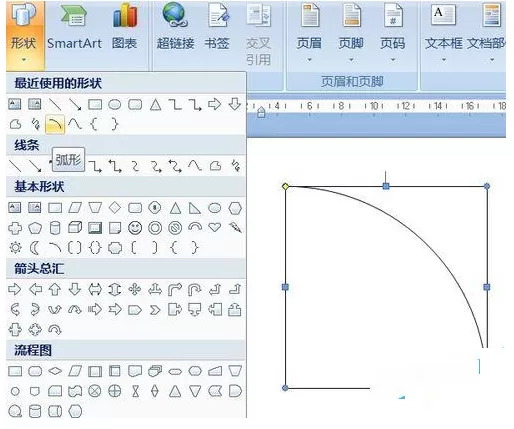Screen dimensions: 514x429
Task: Select the flowchart decision diamond
Action: pos(55,371)
